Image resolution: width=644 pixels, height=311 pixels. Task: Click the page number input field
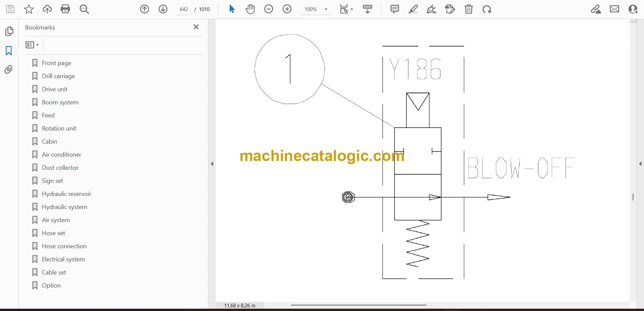[x=184, y=9]
